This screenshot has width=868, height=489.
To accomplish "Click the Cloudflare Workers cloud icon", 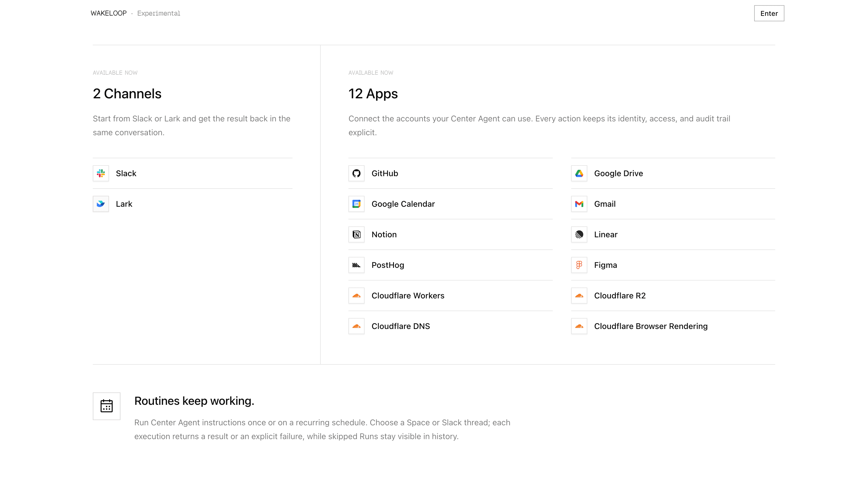I will [x=356, y=296].
